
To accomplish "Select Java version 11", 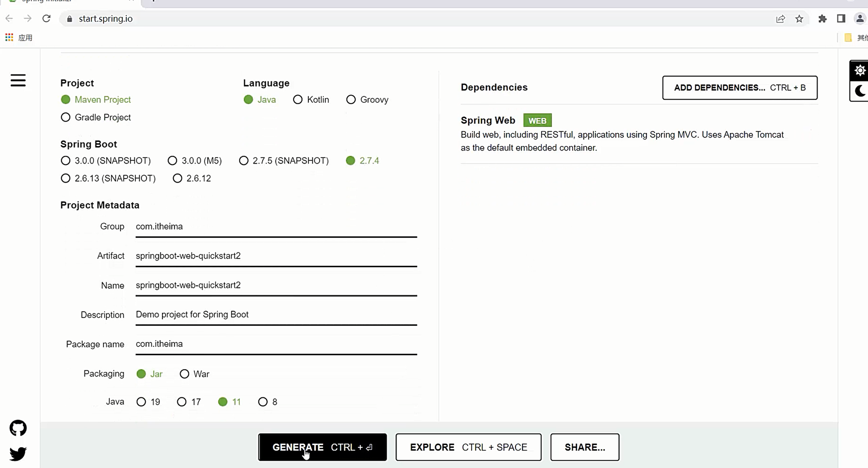I will pos(229,402).
